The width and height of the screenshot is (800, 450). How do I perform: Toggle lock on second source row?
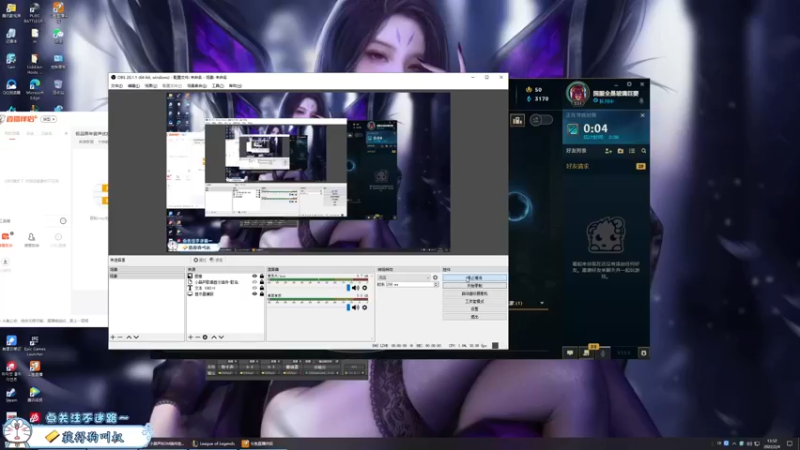262,282
